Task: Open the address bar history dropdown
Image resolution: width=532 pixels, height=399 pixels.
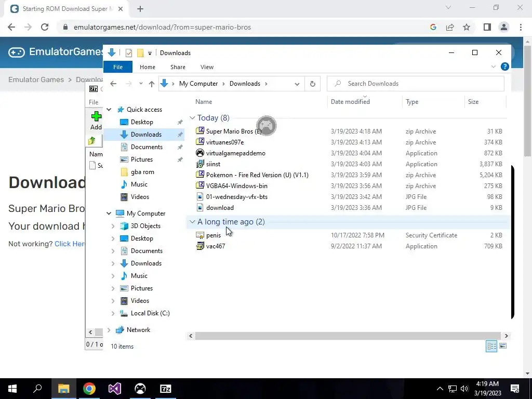Action: pyautogui.click(x=297, y=84)
